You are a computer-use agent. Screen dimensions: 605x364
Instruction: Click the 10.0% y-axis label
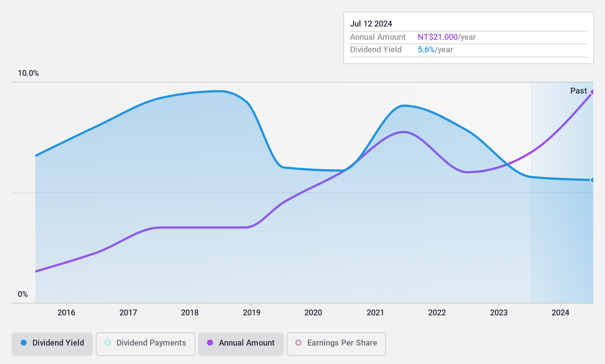(28, 73)
